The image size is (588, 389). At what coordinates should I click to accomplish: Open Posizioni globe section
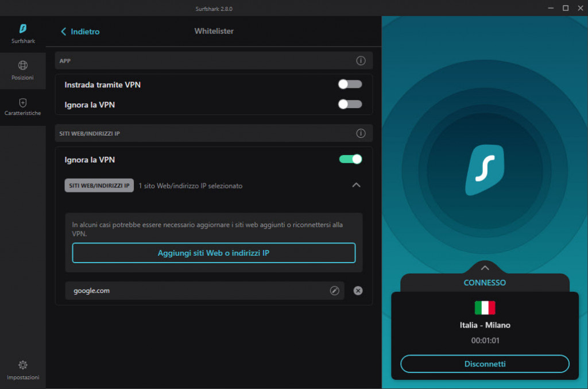click(23, 71)
